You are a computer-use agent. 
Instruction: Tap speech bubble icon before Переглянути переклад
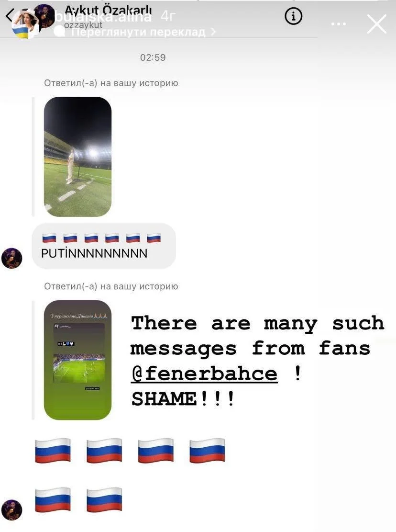[x=60, y=32]
